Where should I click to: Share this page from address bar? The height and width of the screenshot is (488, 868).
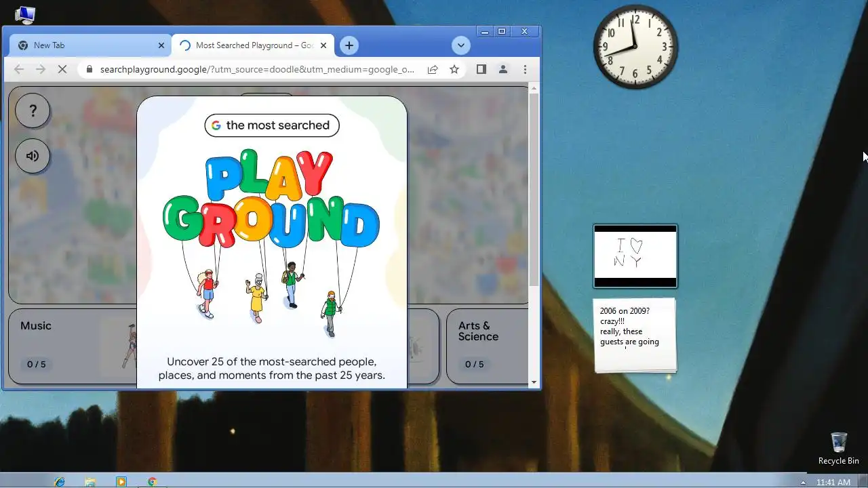[432, 69]
